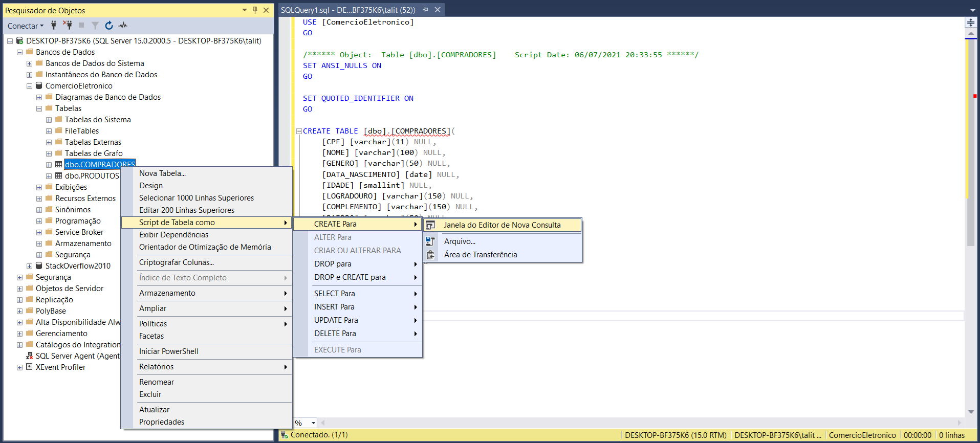Close the SQLQuery1.sql tab
Screen dimensions: 980x443
point(438,10)
